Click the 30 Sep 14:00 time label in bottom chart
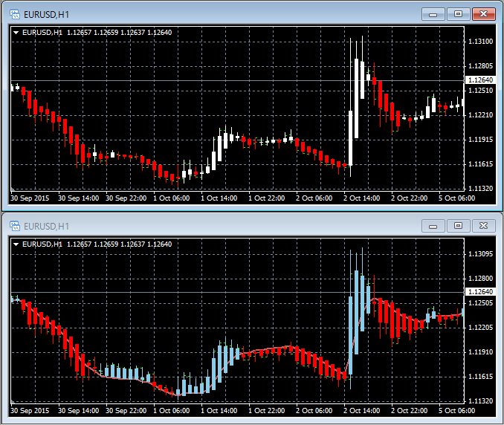This screenshot has width=504, height=425. point(79,411)
